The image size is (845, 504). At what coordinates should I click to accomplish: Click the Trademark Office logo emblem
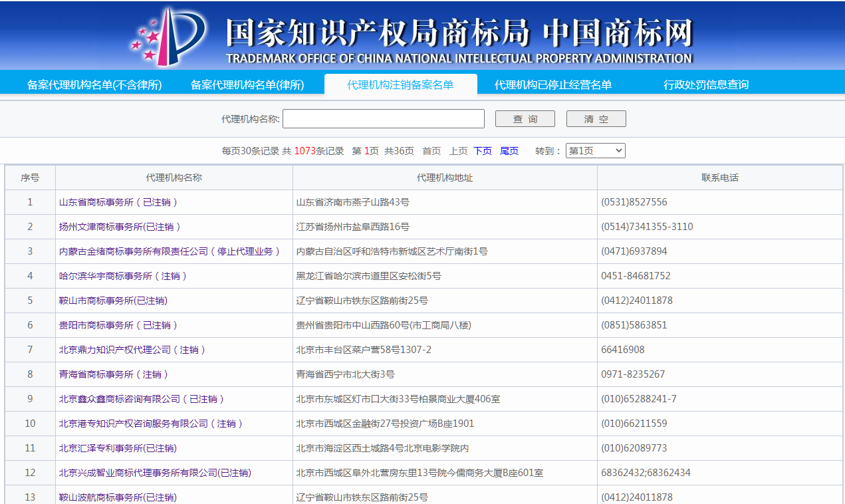click(168, 37)
